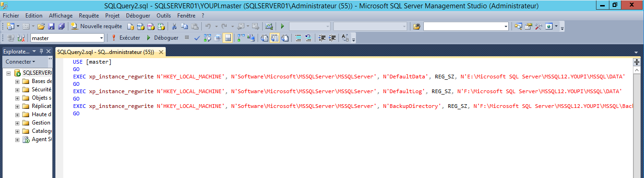Save the query with the floppy disk icon
Screen dimensions: 644x178
[51, 26]
